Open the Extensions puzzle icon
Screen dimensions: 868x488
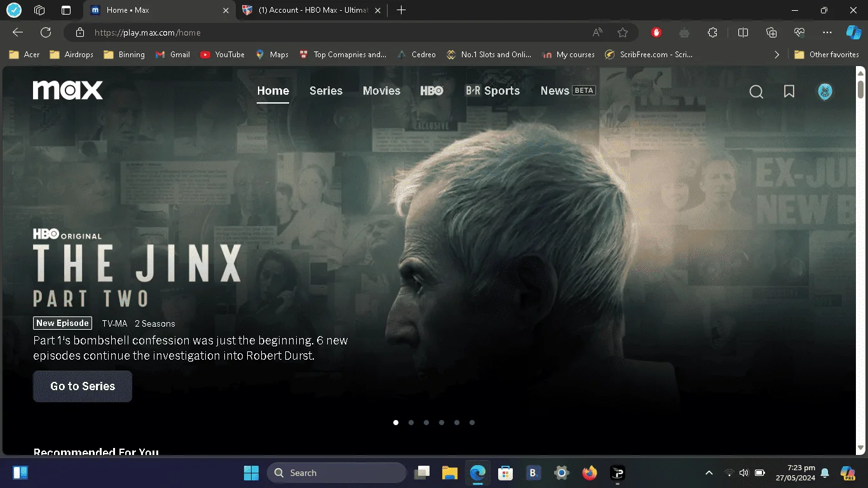(712, 32)
